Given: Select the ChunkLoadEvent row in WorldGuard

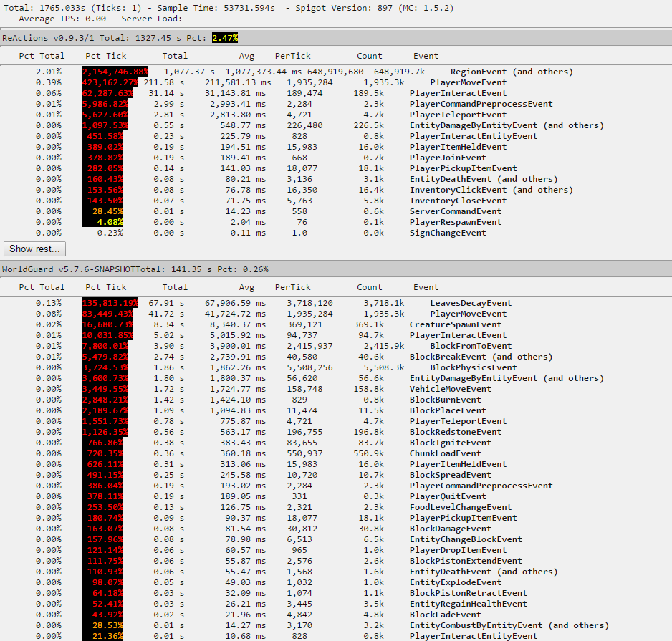Looking at the screenshot, I should 445,453.
